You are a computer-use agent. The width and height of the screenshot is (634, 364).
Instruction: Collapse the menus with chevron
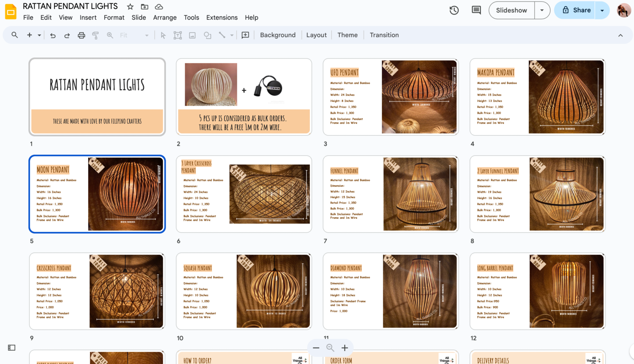[x=621, y=35]
